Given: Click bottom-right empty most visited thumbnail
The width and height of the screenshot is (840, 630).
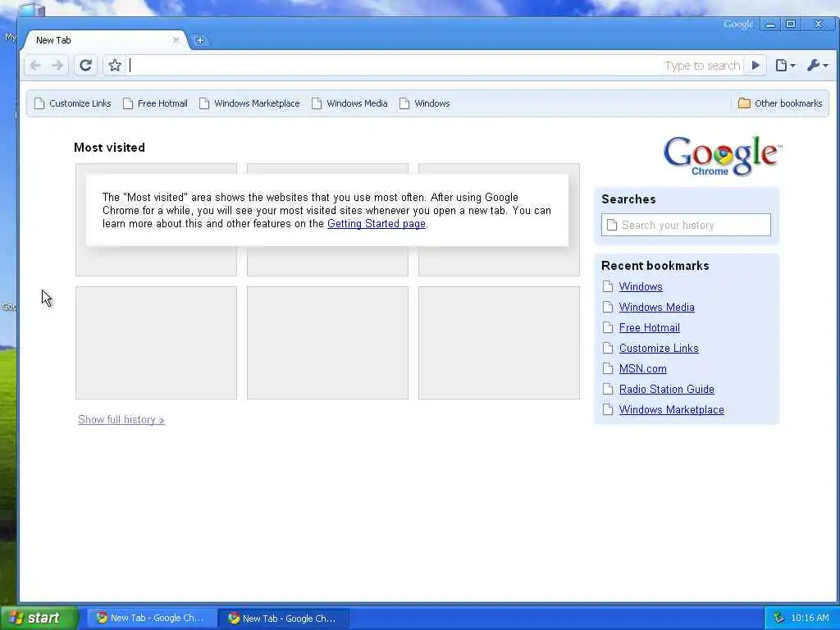Looking at the screenshot, I should [x=499, y=343].
